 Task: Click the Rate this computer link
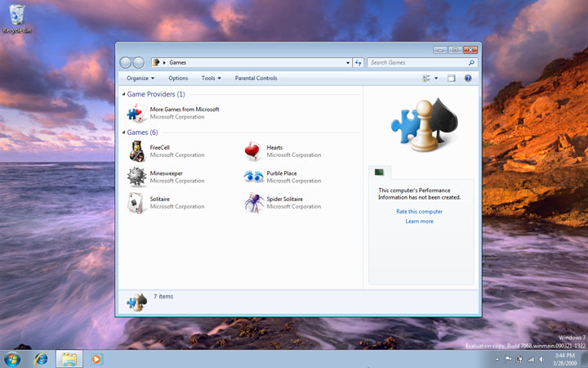click(419, 212)
